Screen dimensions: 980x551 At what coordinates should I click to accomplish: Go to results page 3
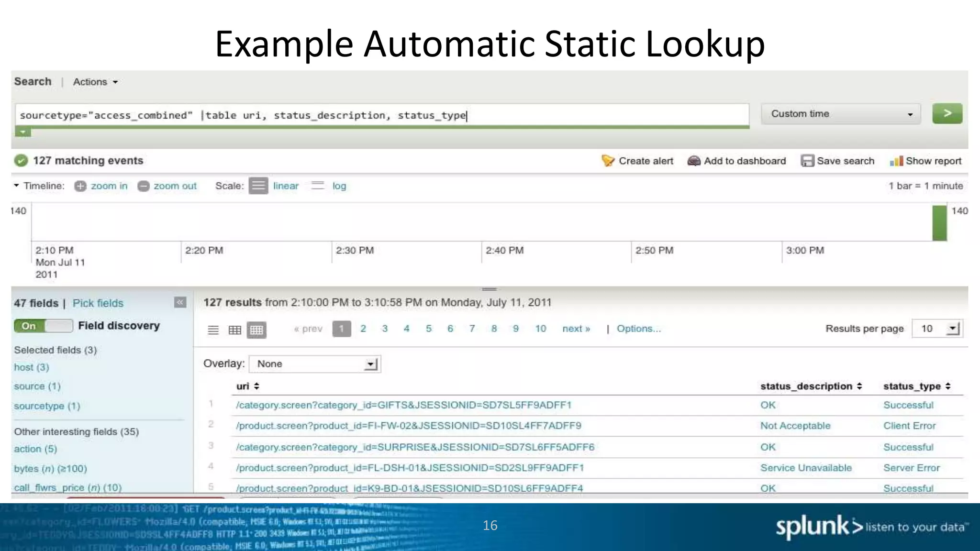[385, 329]
